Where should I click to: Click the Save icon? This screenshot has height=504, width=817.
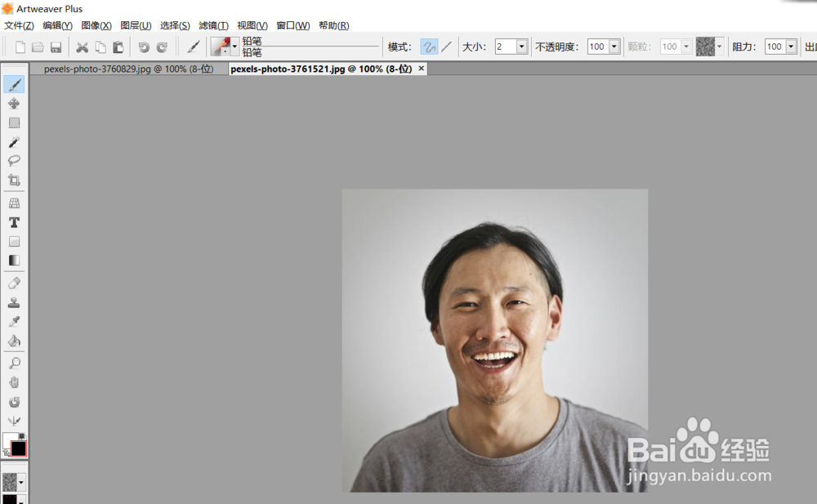tap(56, 47)
